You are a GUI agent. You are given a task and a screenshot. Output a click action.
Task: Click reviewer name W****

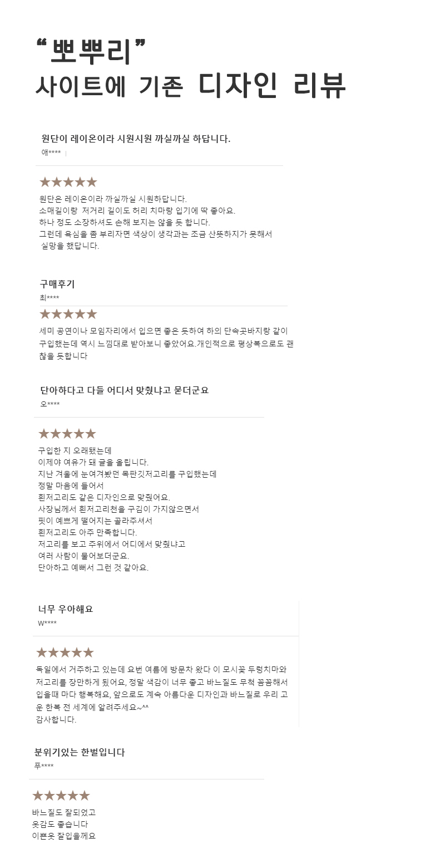[47, 623]
